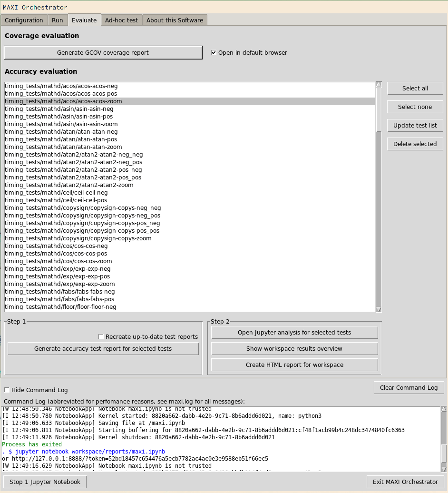The height and width of the screenshot is (493, 448).
Task: Click the 'Saving file at /maxi.ipynb' log line
Action: [x=94, y=423]
